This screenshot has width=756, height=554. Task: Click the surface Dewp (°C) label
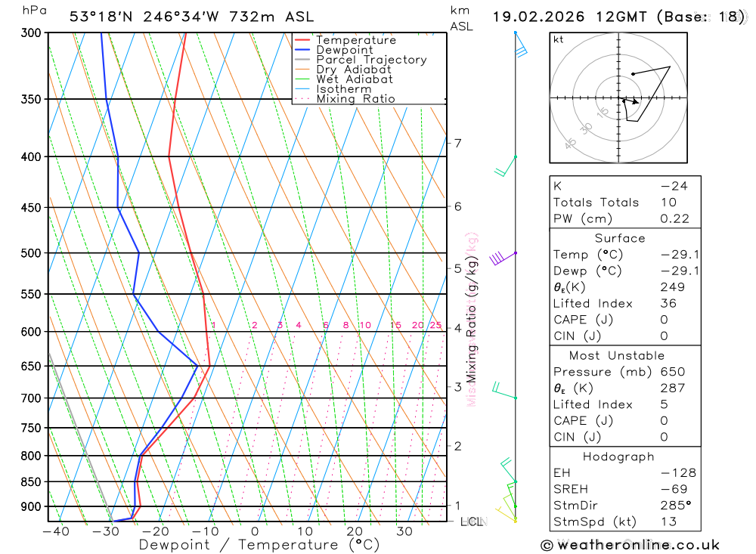587,271
